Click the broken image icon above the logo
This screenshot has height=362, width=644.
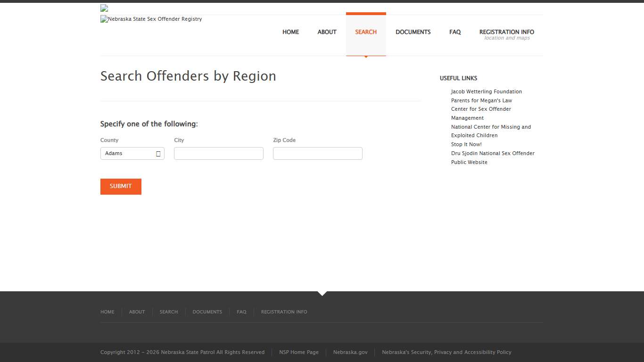pos(103,8)
